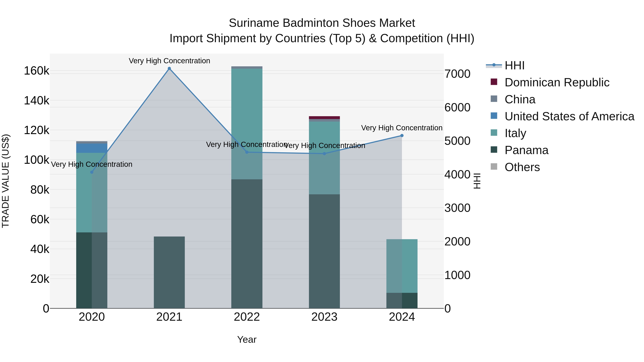Screen dimensions: 644x362
Task: Toggle Italy series in legend
Action: pyautogui.click(x=509, y=133)
